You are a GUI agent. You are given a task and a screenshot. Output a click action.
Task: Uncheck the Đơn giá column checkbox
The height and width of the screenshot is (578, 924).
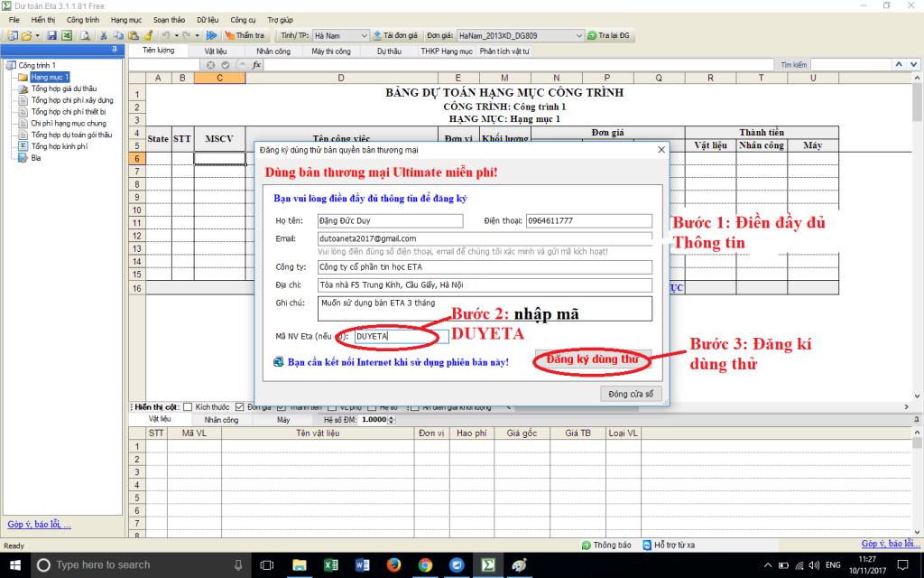(240, 406)
